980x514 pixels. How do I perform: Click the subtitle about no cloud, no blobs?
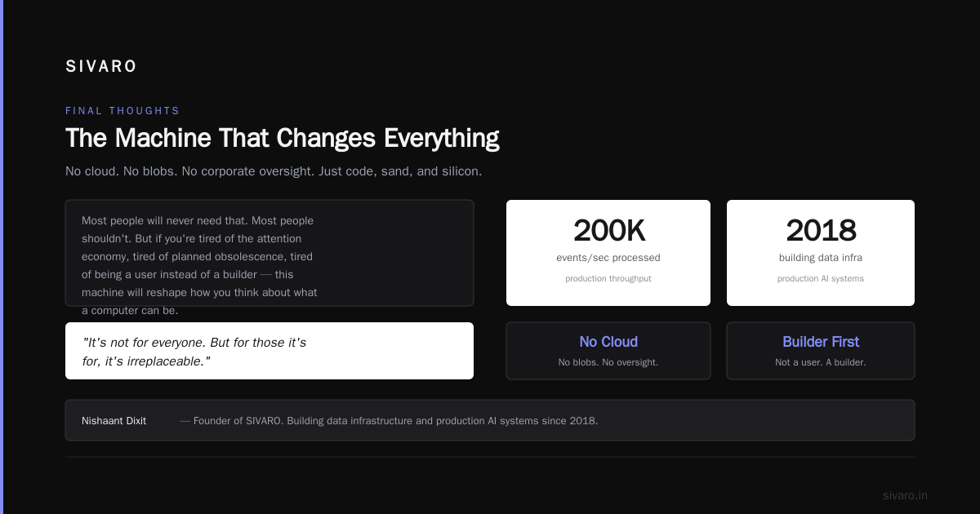click(274, 171)
